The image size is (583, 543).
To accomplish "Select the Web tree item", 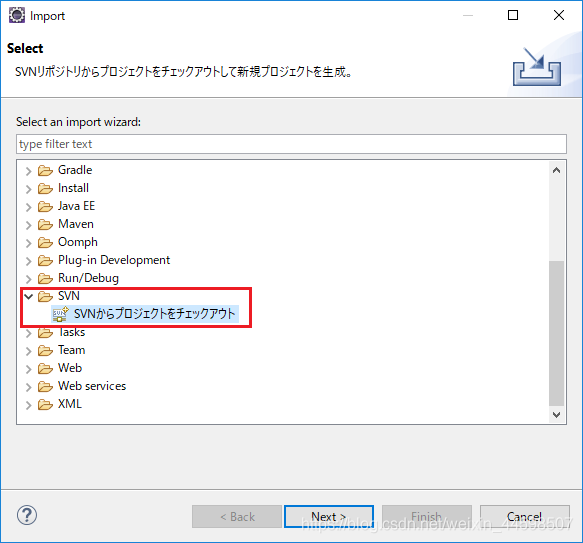I will tap(70, 368).
